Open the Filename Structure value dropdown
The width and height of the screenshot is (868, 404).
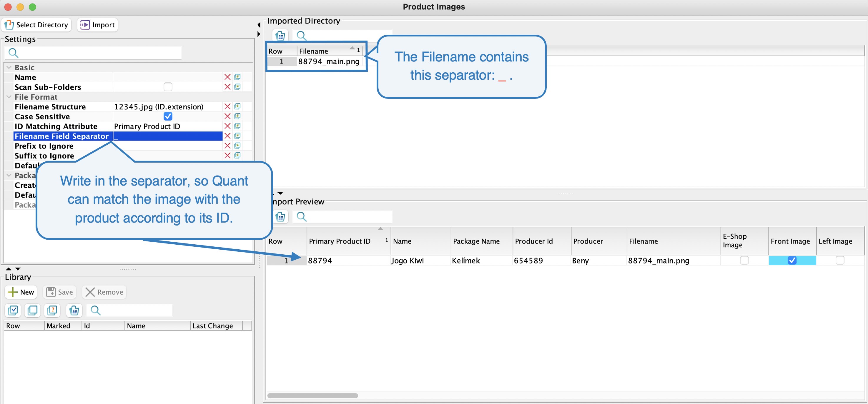[167, 107]
